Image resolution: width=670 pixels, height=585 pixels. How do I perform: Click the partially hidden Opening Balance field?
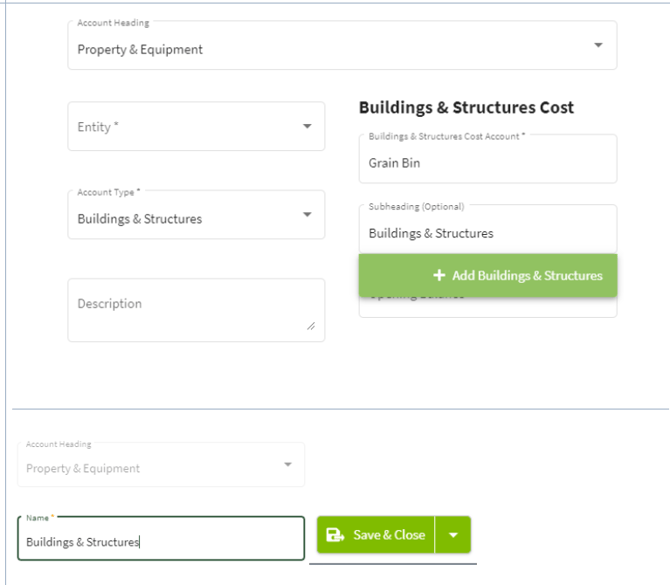487,305
